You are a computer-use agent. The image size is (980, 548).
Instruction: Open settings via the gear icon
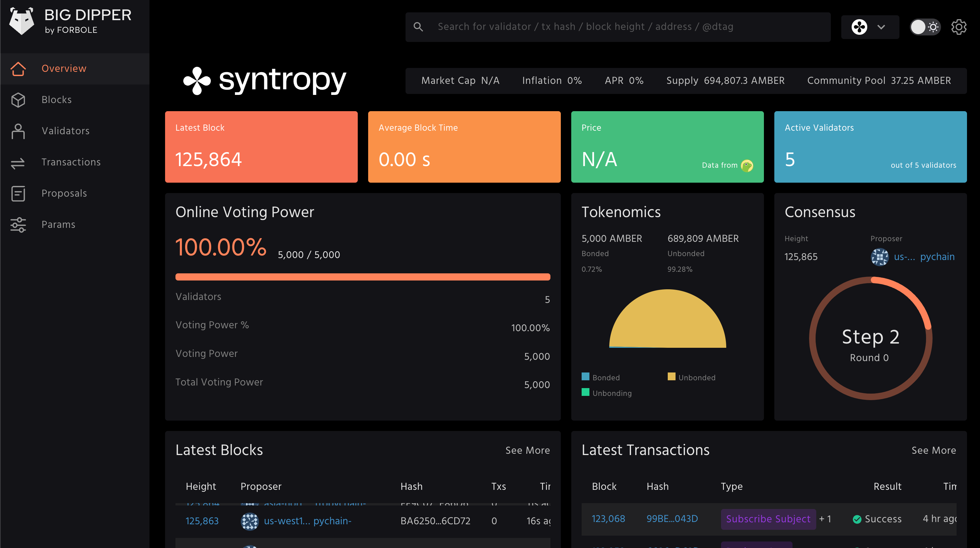pyautogui.click(x=958, y=27)
